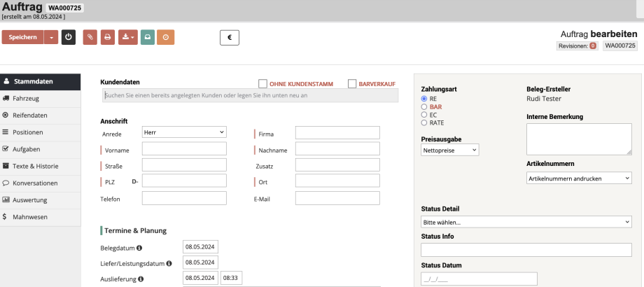The height and width of the screenshot is (287, 644).
Task: Open the Preisausgabe Nettopreise dropdown
Action: pos(450,150)
